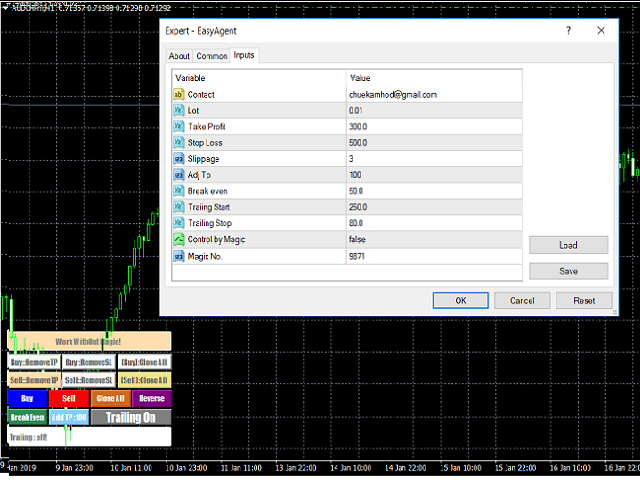
Task: Click the 11 Jan 11:00 time axis label
Action: pyautogui.click(x=241, y=468)
